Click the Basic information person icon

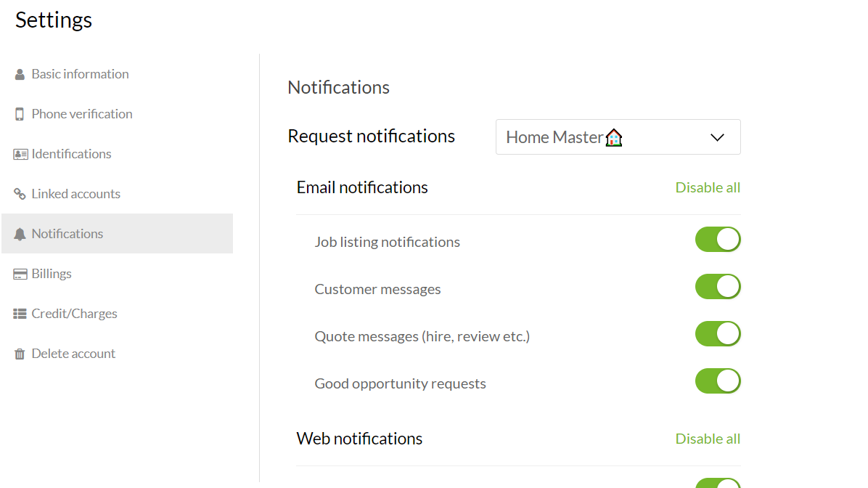click(20, 74)
